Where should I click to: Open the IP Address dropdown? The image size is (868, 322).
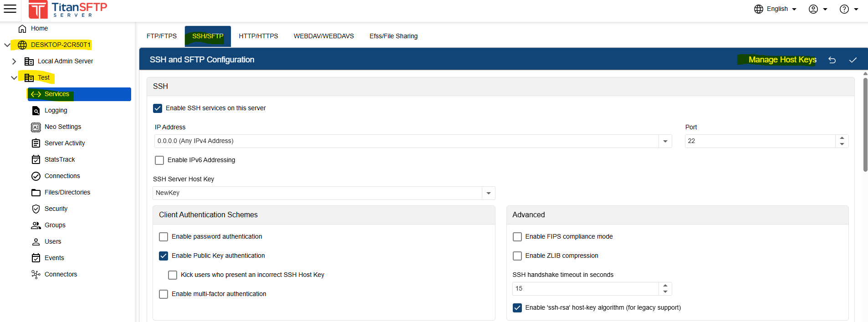pyautogui.click(x=665, y=141)
